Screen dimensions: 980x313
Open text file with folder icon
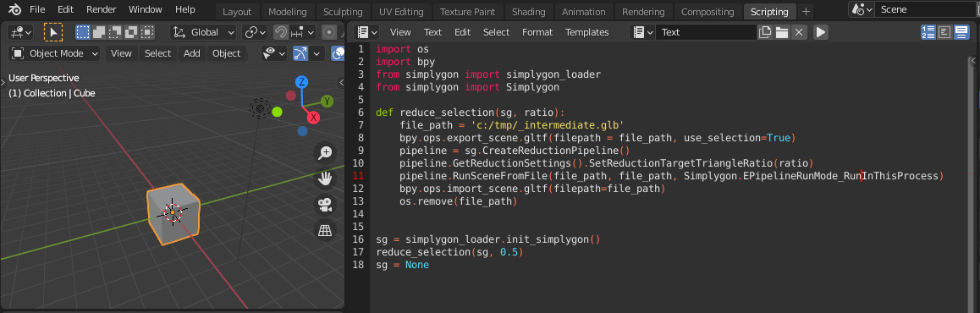click(782, 32)
